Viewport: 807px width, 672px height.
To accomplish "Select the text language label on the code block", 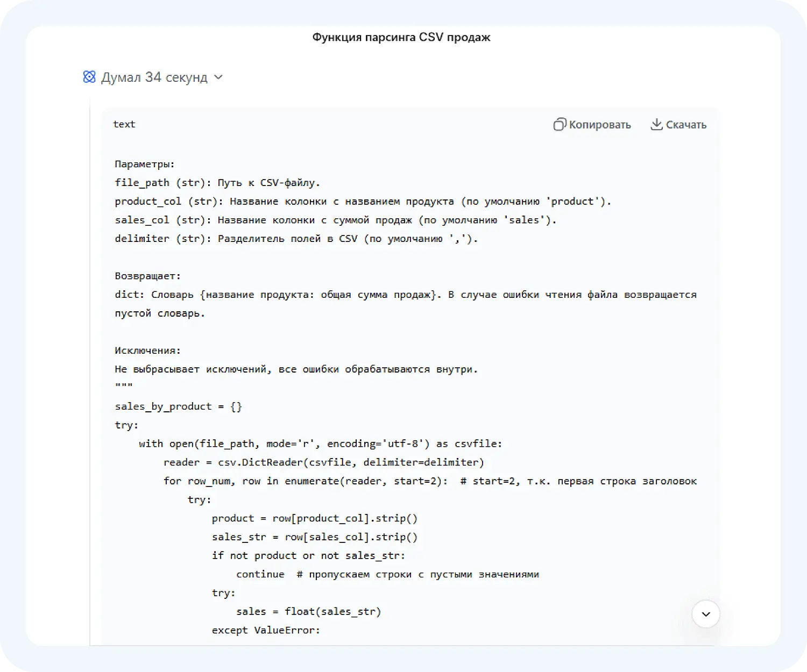I will point(124,124).
